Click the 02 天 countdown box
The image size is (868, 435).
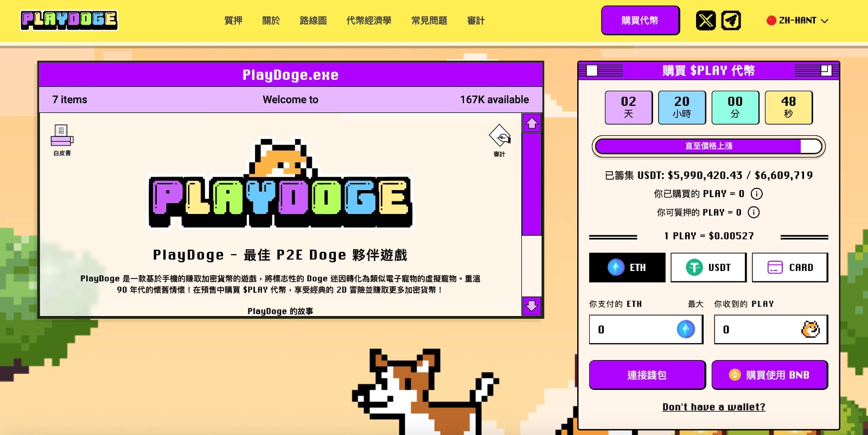click(629, 108)
